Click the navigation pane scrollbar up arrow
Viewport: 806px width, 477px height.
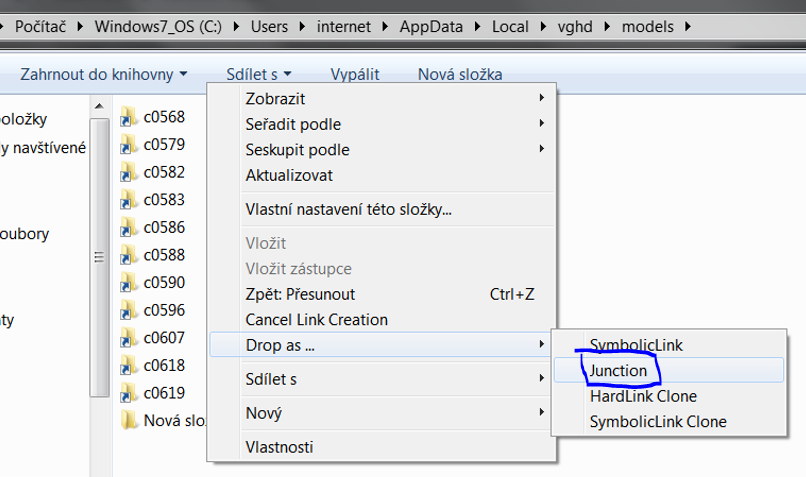[99, 106]
